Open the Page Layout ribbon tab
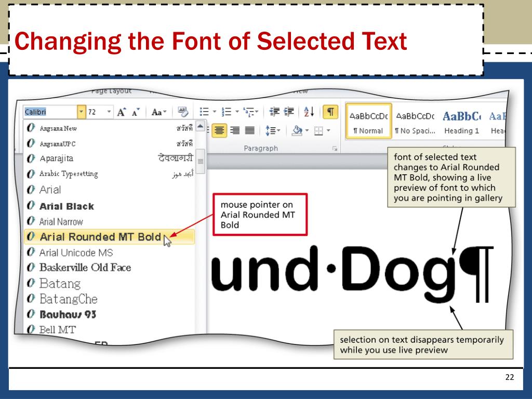This screenshot has height=399, width=532. [x=111, y=91]
